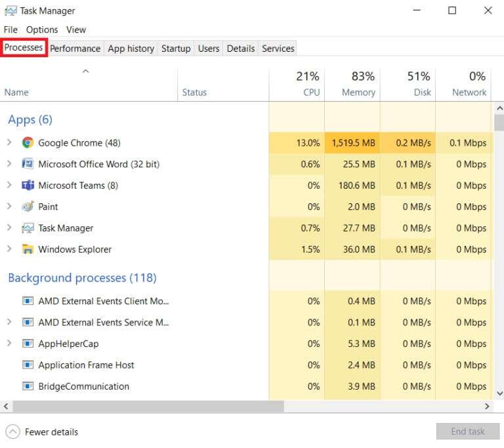
Task: Switch to the Startup tab
Action: click(x=176, y=49)
